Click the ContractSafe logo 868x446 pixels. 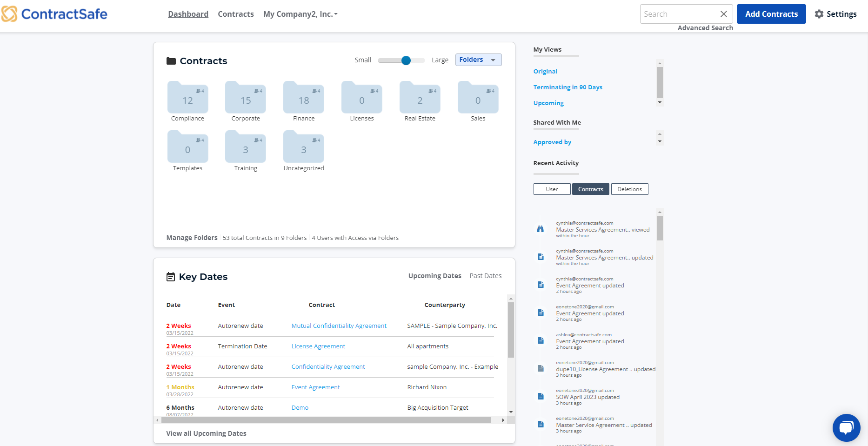pyautogui.click(x=54, y=14)
